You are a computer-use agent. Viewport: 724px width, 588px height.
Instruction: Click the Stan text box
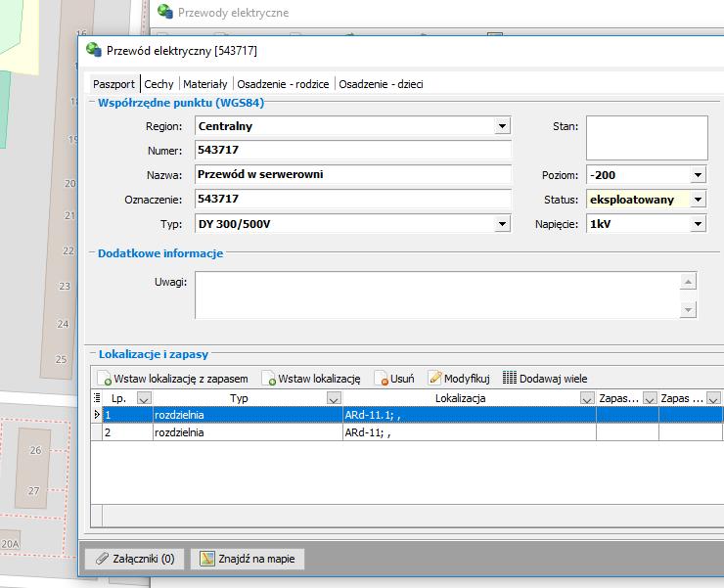click(647, 138)
